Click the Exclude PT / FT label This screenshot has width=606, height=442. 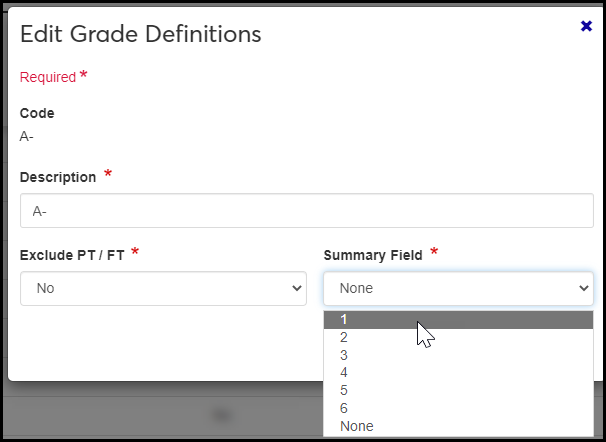click(72, 255)
